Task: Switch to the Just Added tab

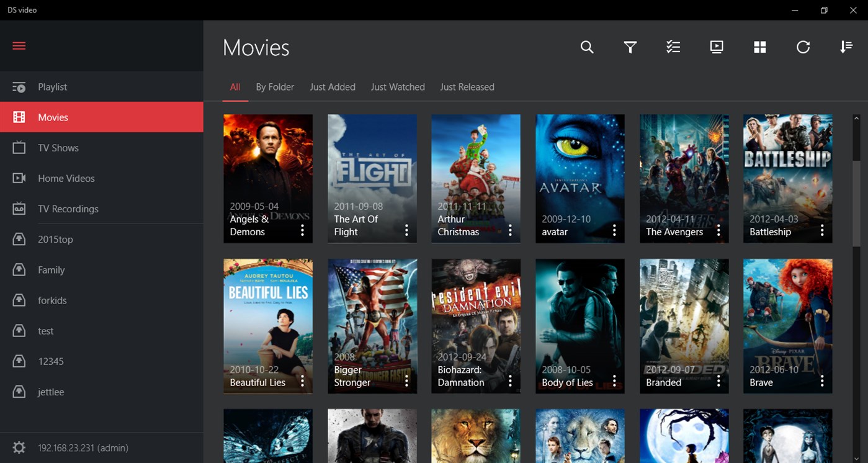Action: point(333,87)
